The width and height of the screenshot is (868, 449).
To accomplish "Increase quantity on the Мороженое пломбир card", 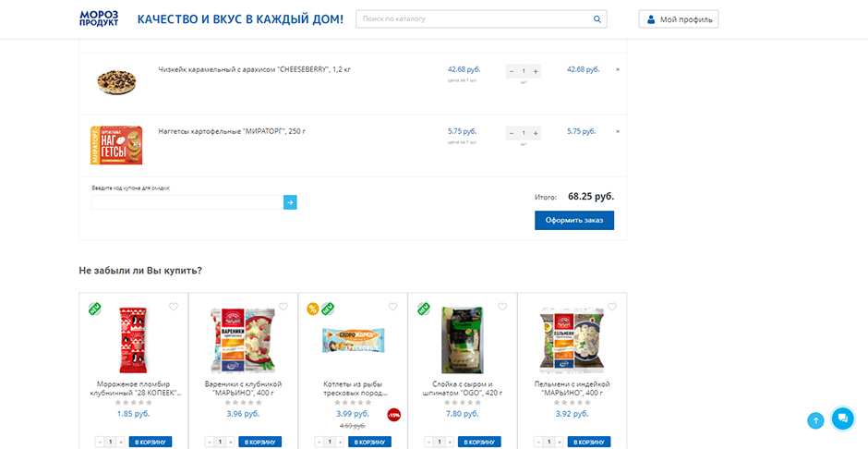I will click(x=121, y=442).
